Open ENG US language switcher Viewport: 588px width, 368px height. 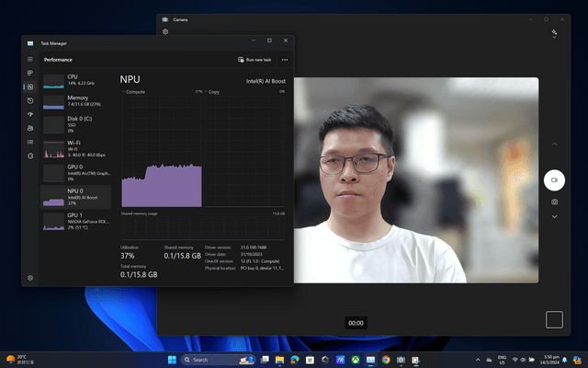[502, 360]
